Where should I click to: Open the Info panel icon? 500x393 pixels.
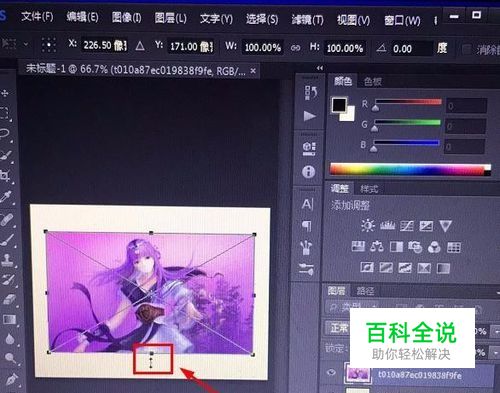click(x=309, y=172)
